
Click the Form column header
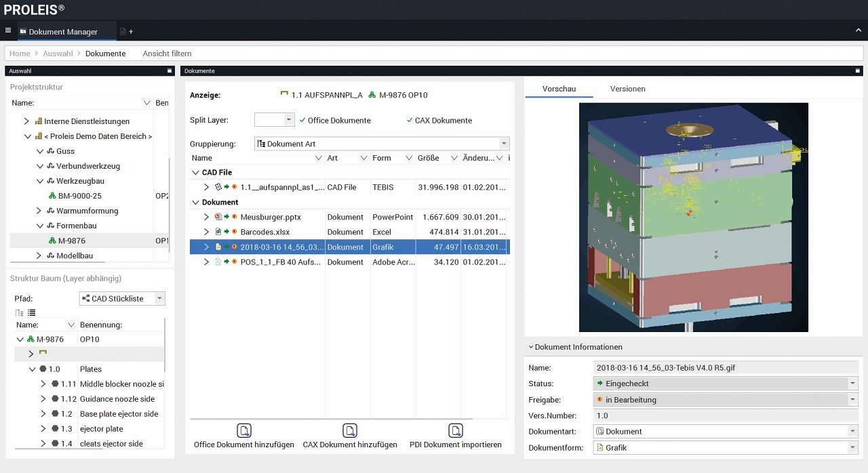point(382,158)
